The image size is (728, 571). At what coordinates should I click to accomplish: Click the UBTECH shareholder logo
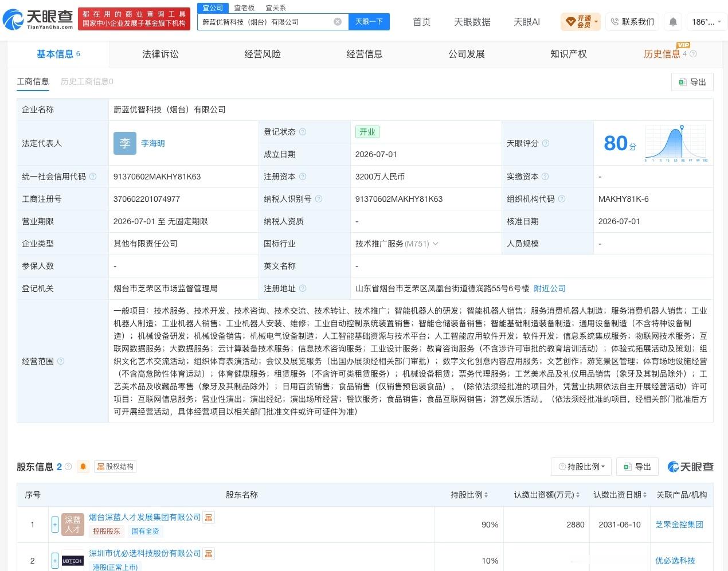pos(73,561)
